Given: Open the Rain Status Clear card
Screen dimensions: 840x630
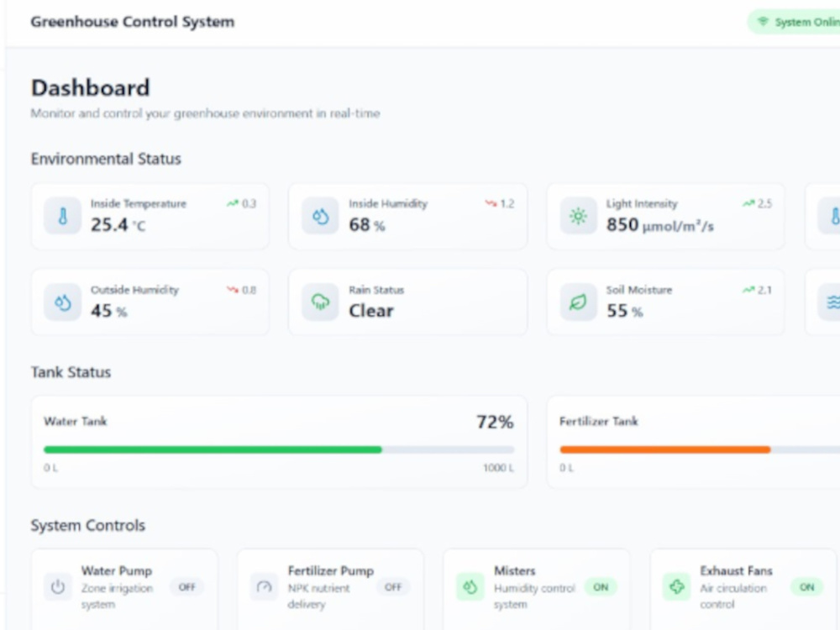Looking at the screenshot, I should coord(407,302).
